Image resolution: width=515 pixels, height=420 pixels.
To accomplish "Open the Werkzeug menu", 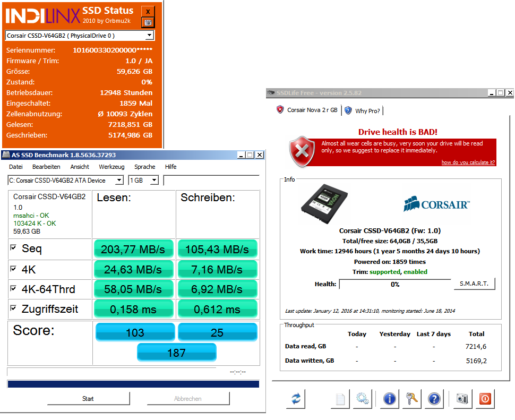I will pos(111,167).
